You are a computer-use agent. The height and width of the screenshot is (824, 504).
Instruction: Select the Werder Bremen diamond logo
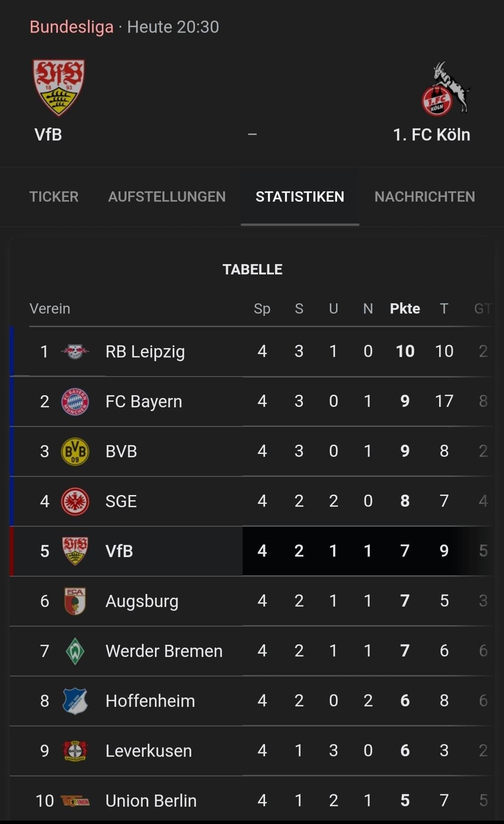point(75,651)
